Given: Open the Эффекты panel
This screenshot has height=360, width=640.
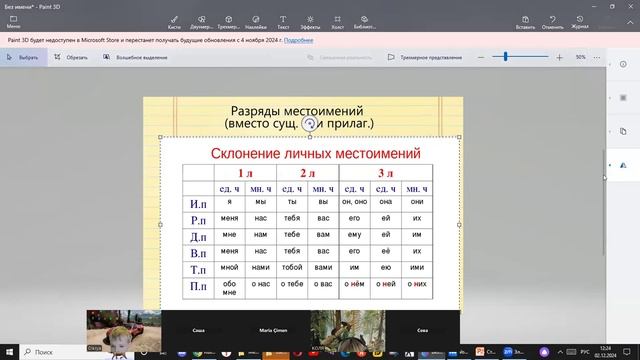Looking at the screenshot, I should pyautogui.click(x=310, y=22).
